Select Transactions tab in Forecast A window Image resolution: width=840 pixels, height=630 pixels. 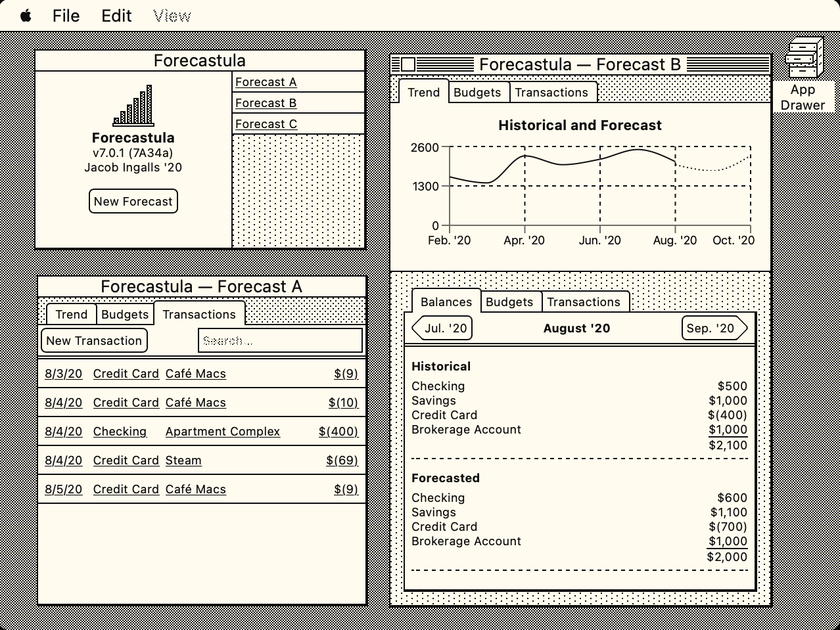(x=199, y=314)
